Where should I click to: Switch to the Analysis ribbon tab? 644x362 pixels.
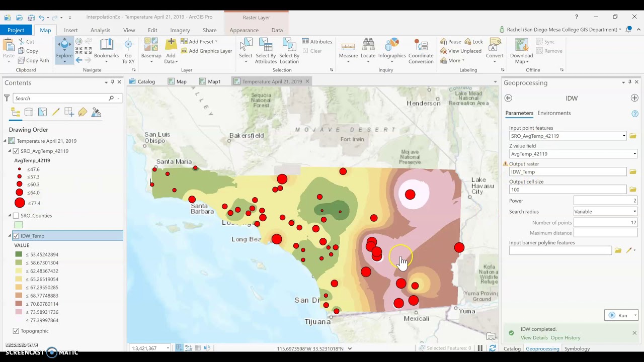pyautogui.click(x=100, y=30)
